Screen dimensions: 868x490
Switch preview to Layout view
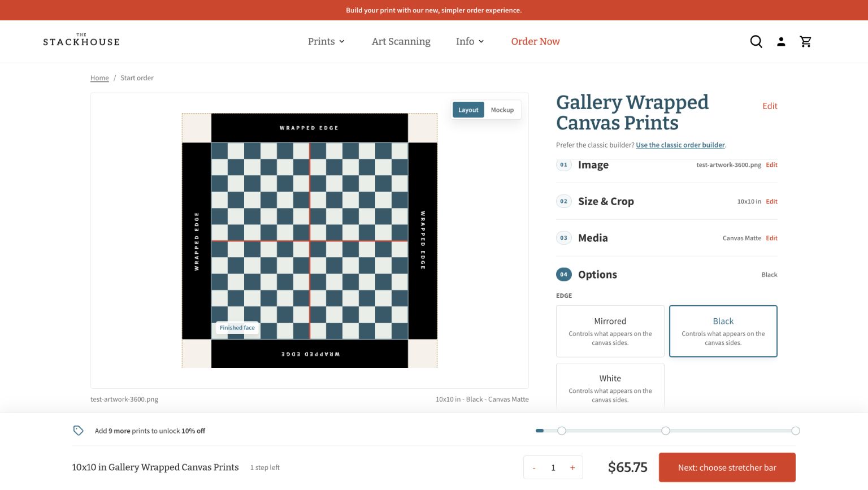coord(468,110)
